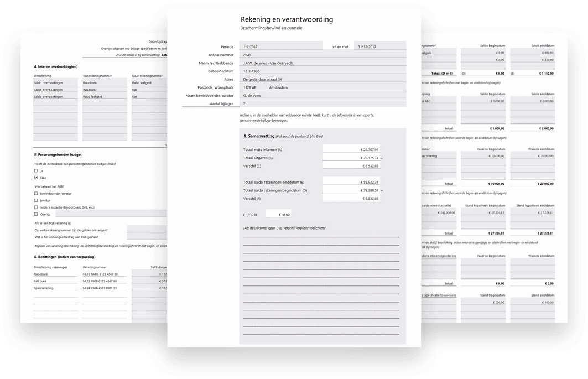The image size is (588, 379).
Task: Click the Totaal saldo rekeningen einddatum value
Action: tap(352, 182)
